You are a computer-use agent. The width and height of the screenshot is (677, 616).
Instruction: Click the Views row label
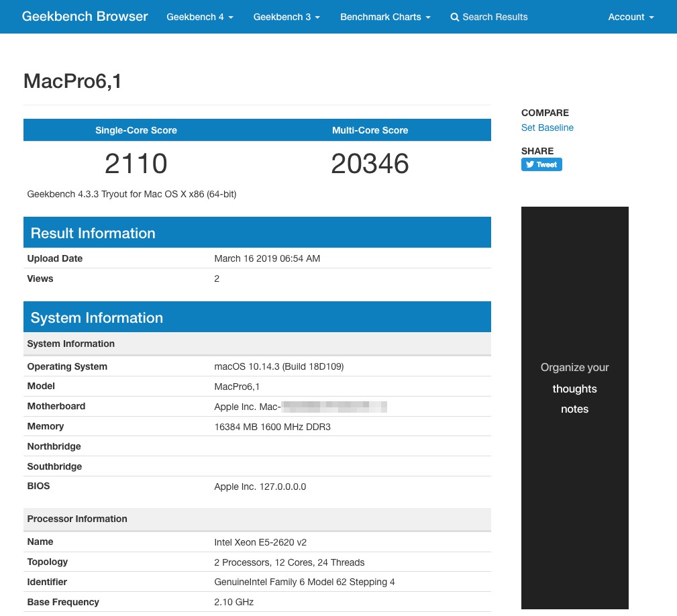pyautogui.click(x=40, y=279)
